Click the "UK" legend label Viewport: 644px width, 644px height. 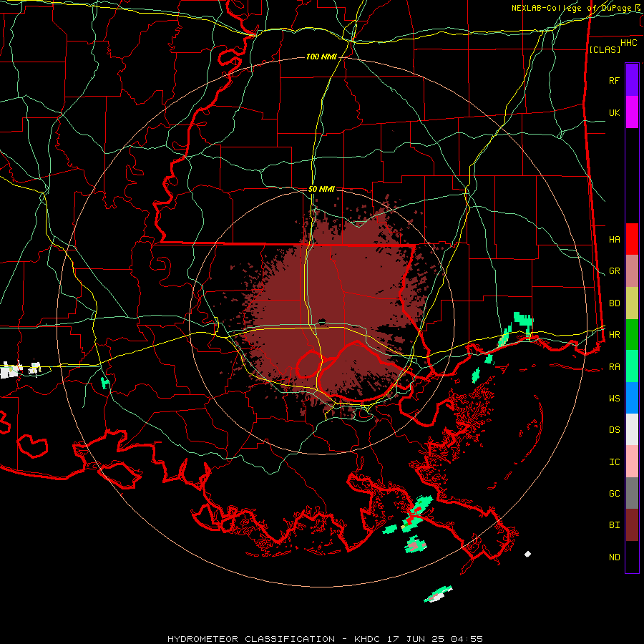614,112
